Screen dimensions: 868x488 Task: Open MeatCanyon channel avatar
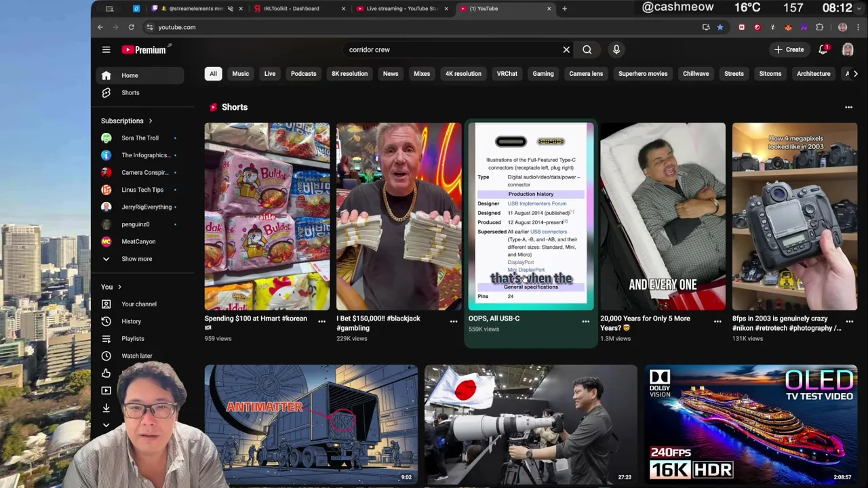click(x=106, y=241)
